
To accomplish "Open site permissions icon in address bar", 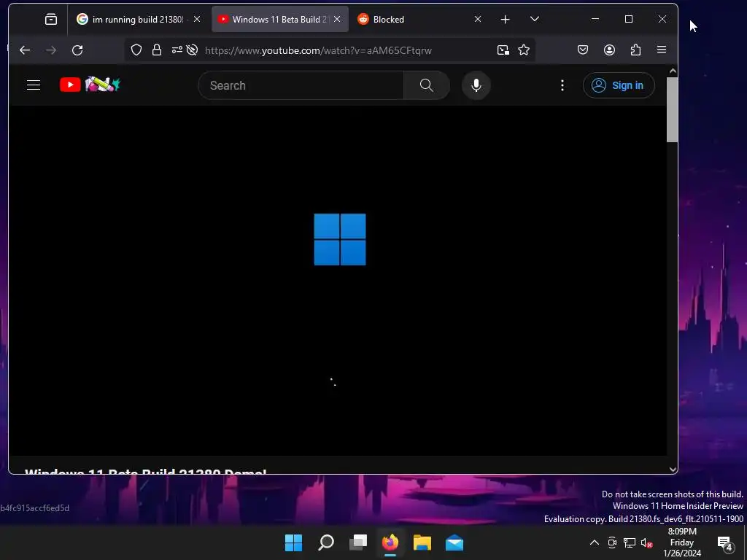I will [177, 50].
